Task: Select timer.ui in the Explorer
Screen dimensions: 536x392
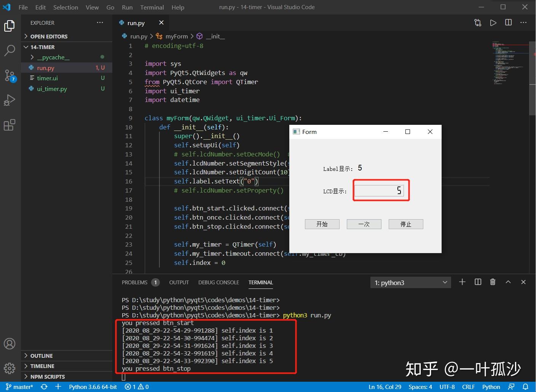Action: [47, 78]
